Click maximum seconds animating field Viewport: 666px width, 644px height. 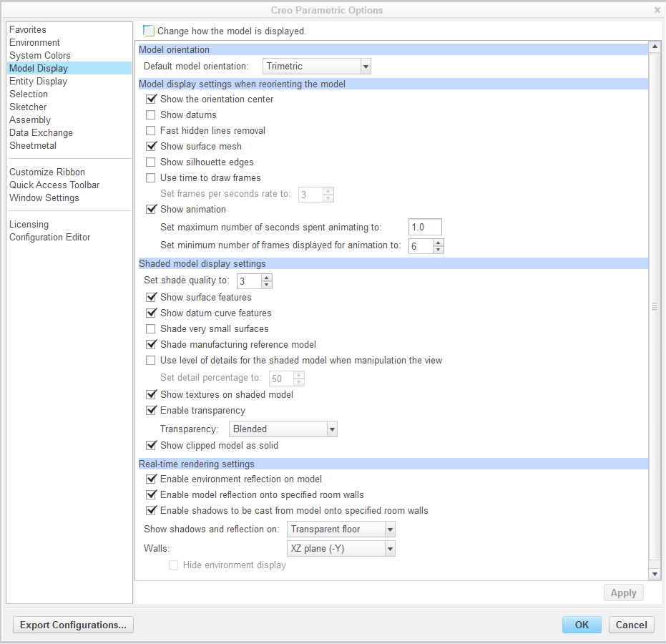tap(425, 227)
